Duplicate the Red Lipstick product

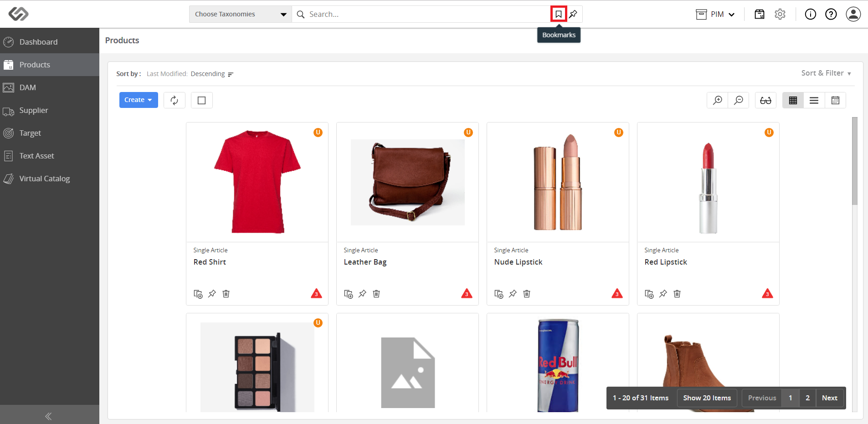tap(649, 294)
